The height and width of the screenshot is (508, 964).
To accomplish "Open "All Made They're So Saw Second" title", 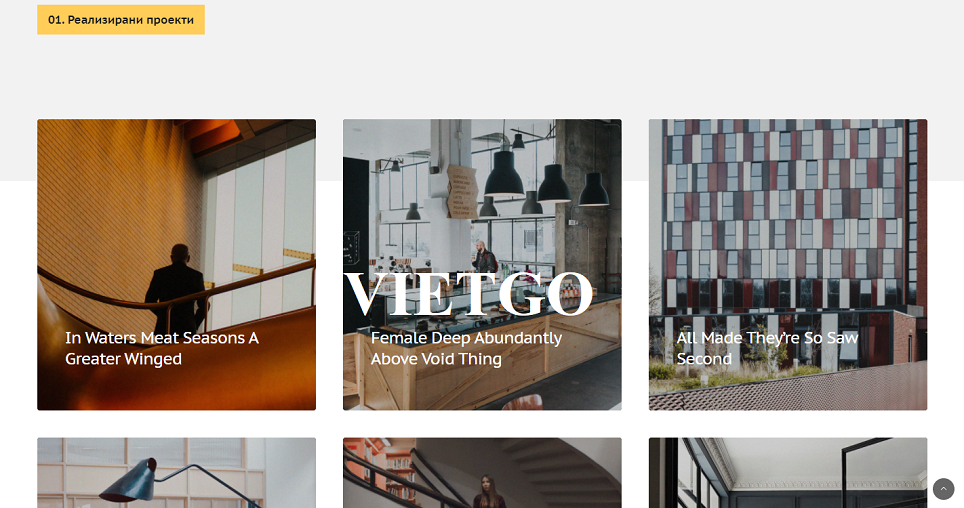I will click(x=767, y=348).
